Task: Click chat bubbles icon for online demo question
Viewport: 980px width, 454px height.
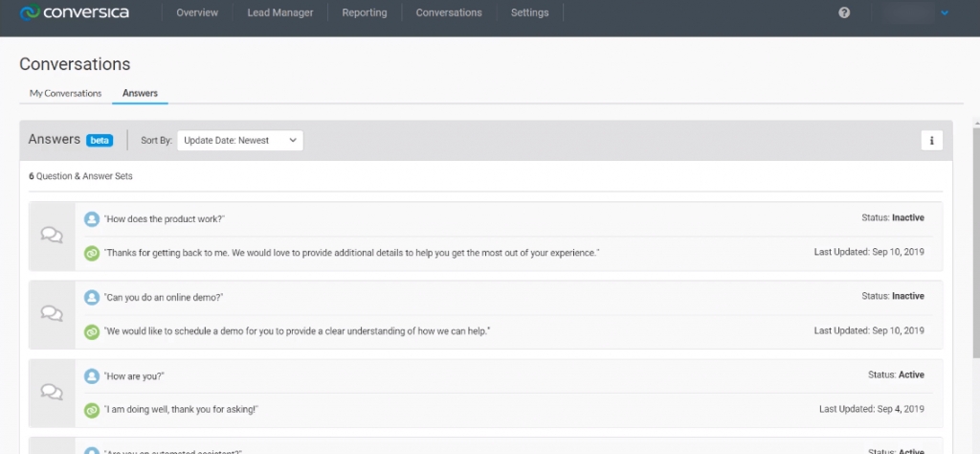Action: click(x=52, y=314)
